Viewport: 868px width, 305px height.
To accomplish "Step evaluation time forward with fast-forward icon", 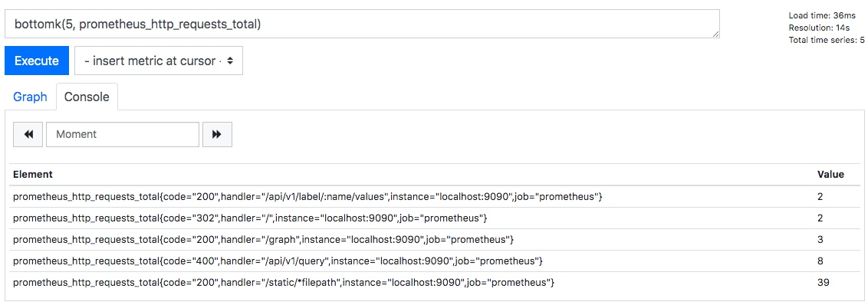I will tap(217, 135).
